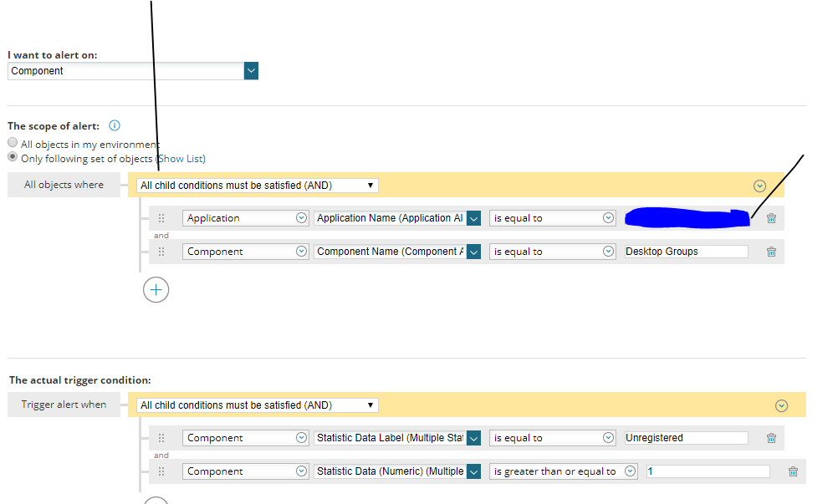The image size is (838, 504).
Task: Add a new scope condition with plus button
Action: [156, 290]
